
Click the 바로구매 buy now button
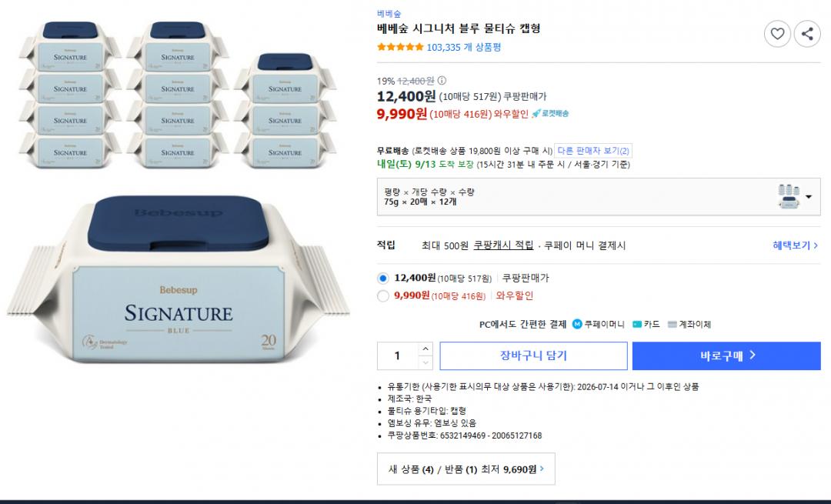726,355
